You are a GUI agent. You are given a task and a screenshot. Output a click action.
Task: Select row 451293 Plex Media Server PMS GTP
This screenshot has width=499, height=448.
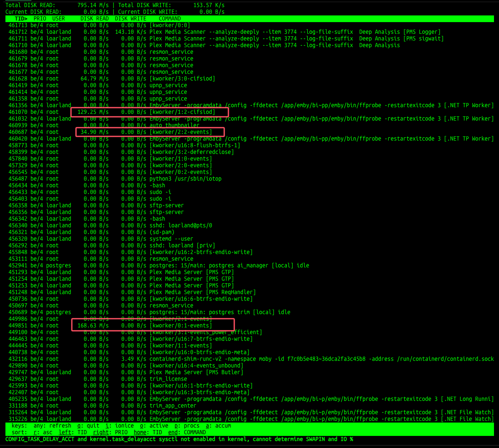tap(250, 272)
